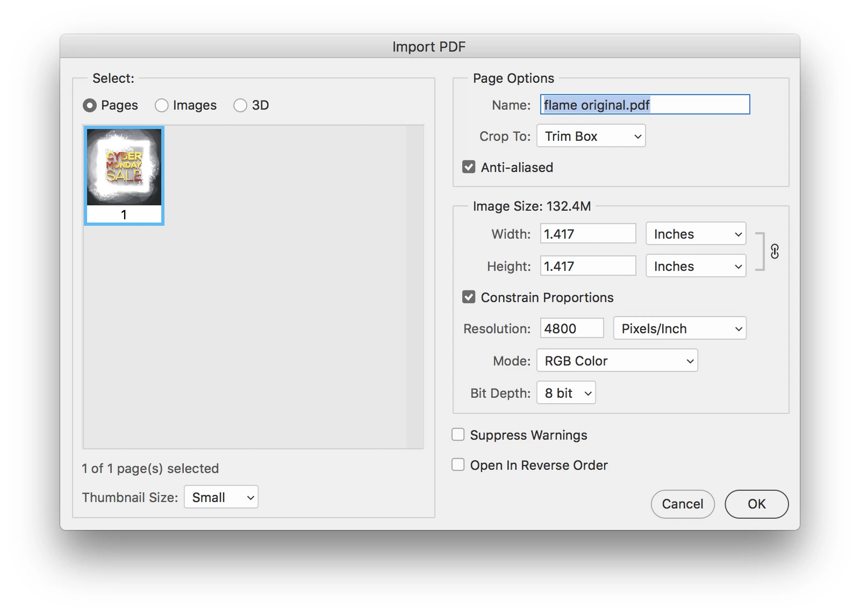The height and width of the screenshot is (616, 860).
Task: Open the Pixels/Inch resolution units dropdown
Action: [x=680, y=328]
